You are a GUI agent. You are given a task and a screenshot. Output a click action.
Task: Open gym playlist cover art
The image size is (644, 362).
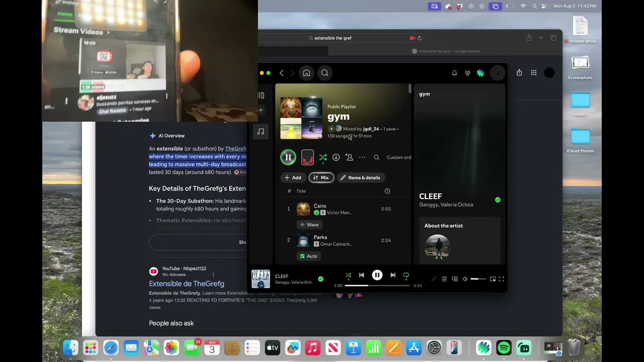(301, 118)
